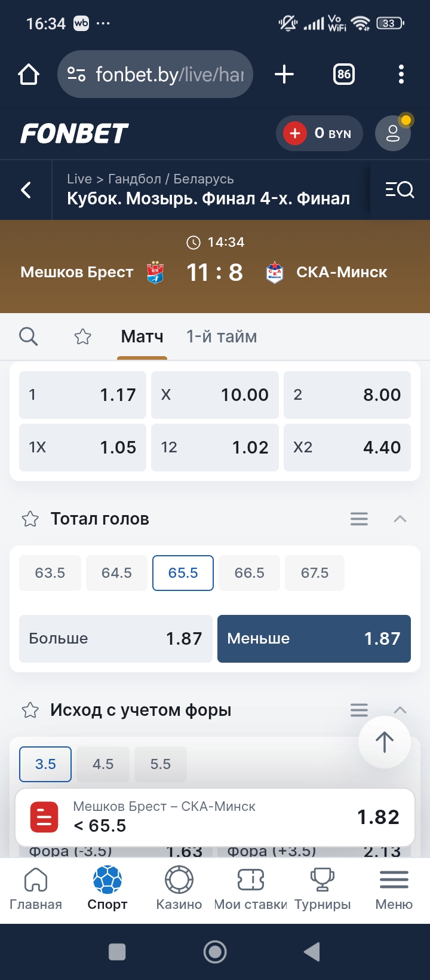Open the Мои ставки tab
This screenshot has width=430, height=980.
250,889
